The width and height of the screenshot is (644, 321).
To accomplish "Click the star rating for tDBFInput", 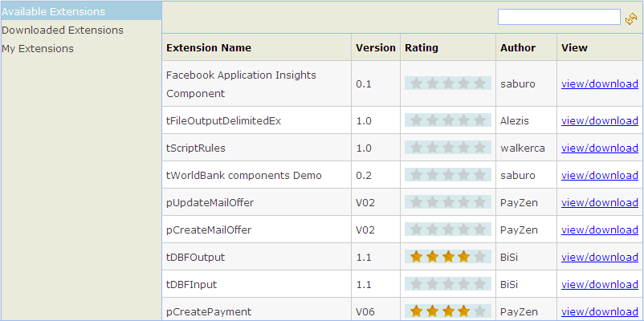I will 448,284.
